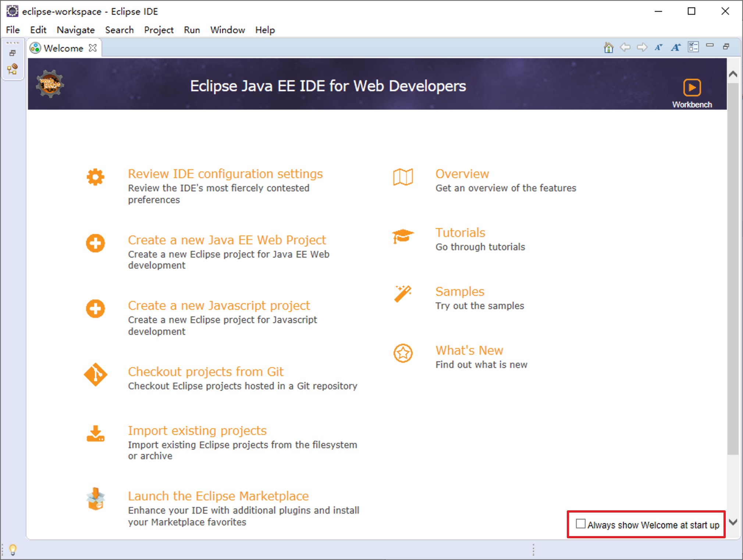Open the File menu
This screenshot has width=743, height=560.
point(13,29)
